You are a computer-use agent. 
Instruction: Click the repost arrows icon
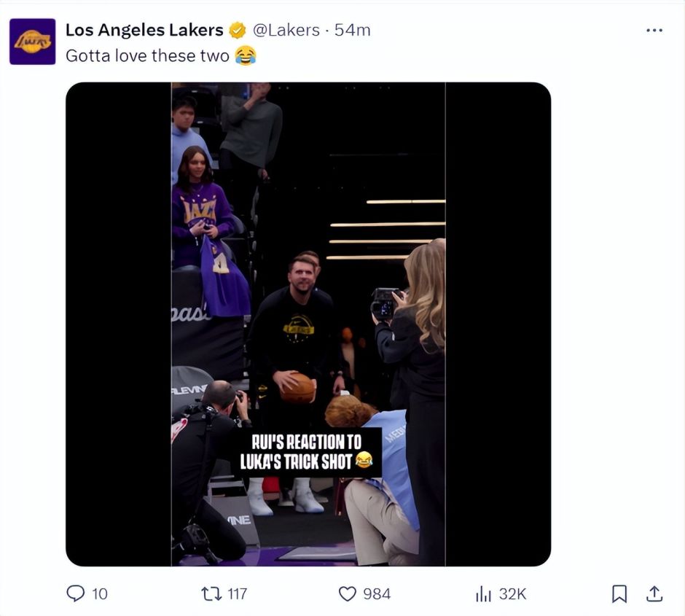click(211, 593)
